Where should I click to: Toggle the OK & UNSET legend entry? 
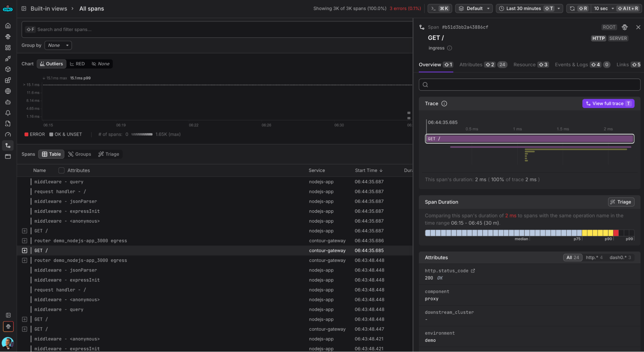pyautogui.click(x=66, y=134)
